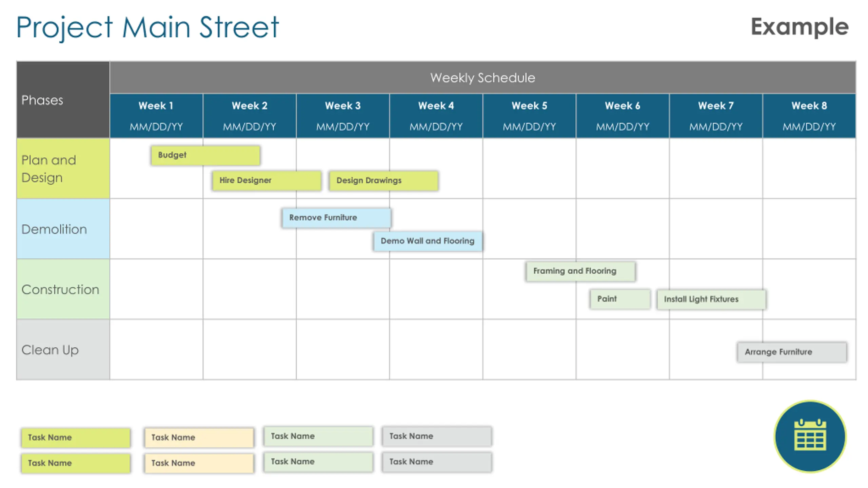Click the Phases header cell
The height and width of the screenshot is (488, 868).
tap(63, 100)
